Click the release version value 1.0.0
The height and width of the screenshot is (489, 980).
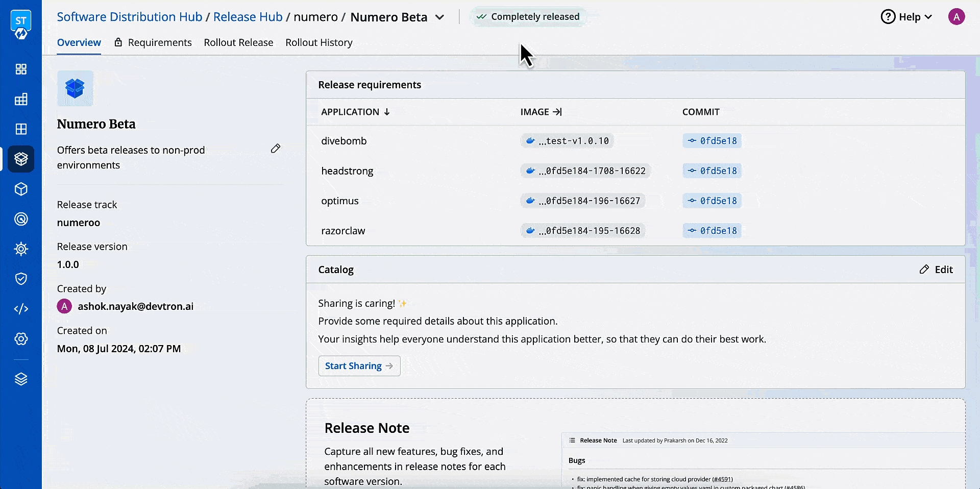pyautogui.click(x=68, y=264)
